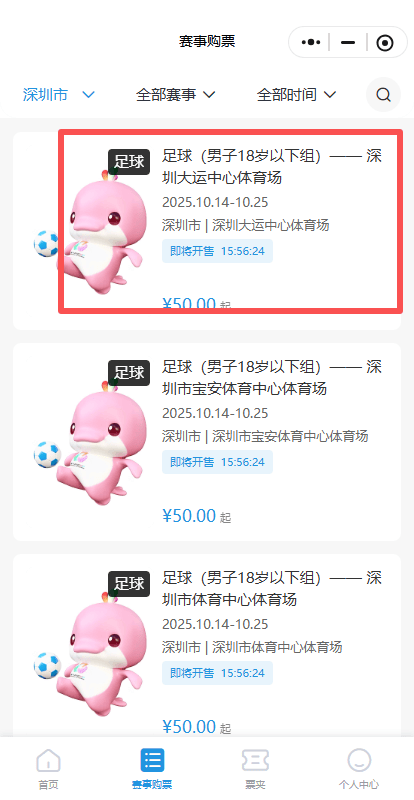Tap 足球 tag on 大运中心 event
Screen dimensions: 414x800
129,162
